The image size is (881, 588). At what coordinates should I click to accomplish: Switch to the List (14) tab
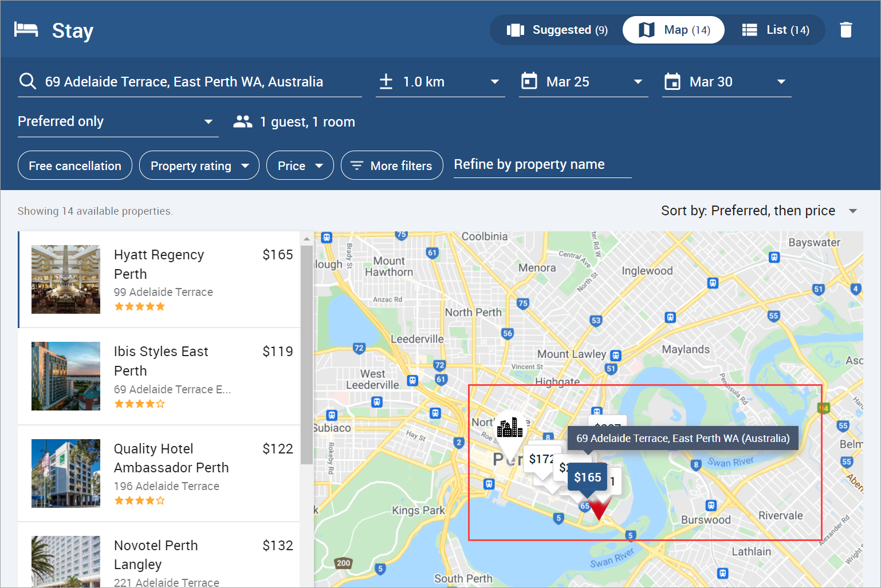coord(776,30)
